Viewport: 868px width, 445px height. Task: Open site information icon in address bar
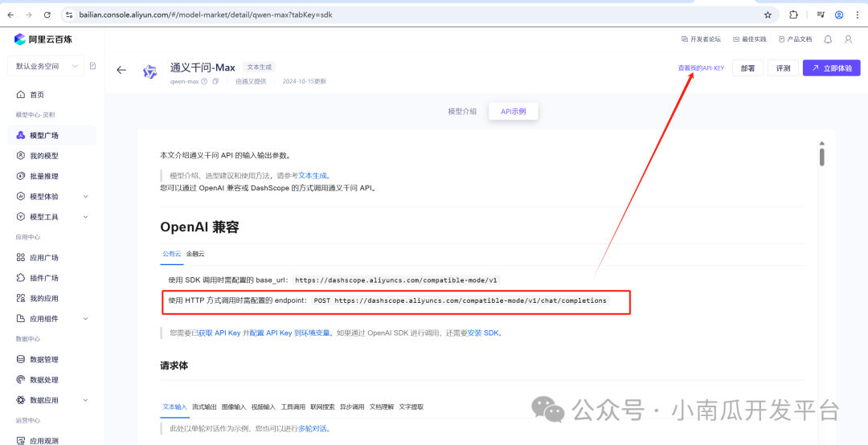click(x=69, y=15)
